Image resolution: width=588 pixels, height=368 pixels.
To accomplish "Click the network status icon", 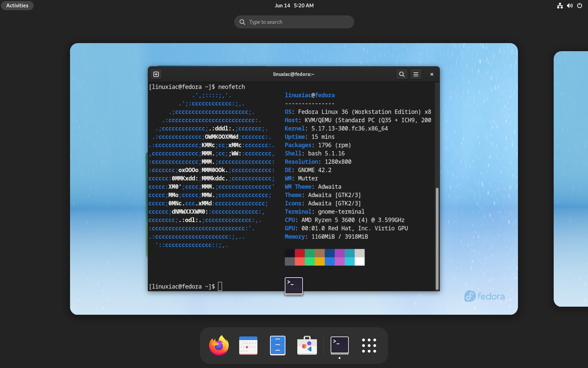I will click(x=560, y=6).
